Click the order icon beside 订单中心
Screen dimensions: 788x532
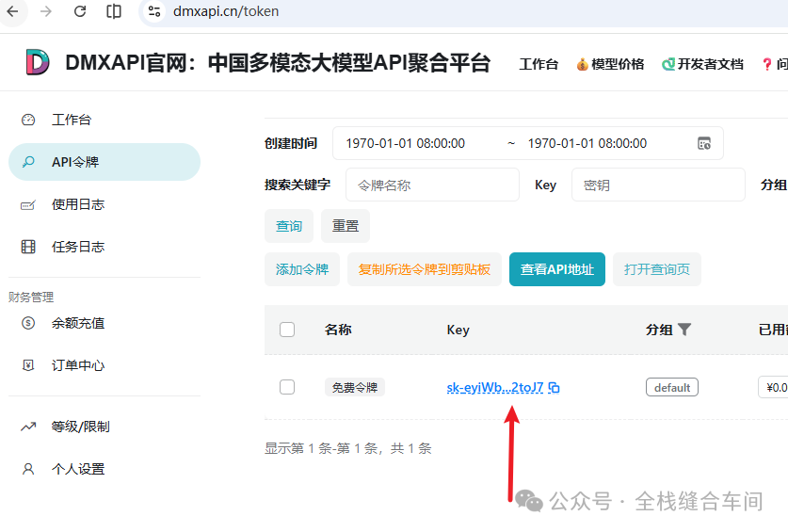(x=28, y=365)
